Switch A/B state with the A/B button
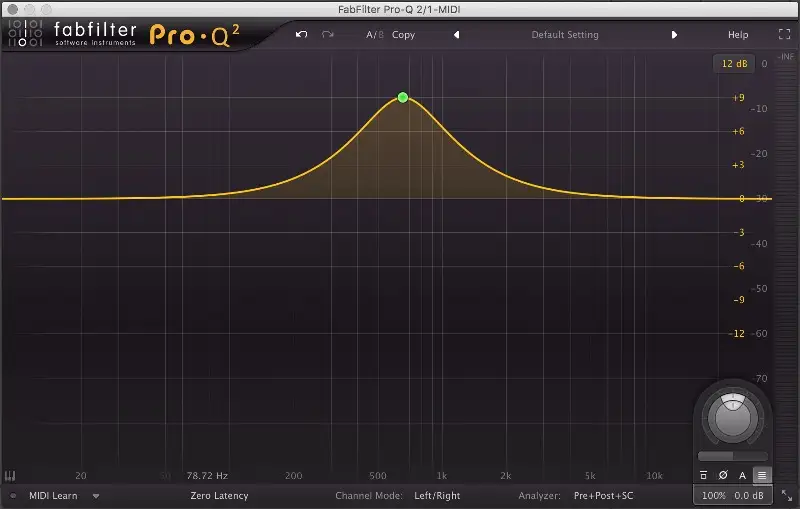The image size is (800, 509). [x=374, y=34]
